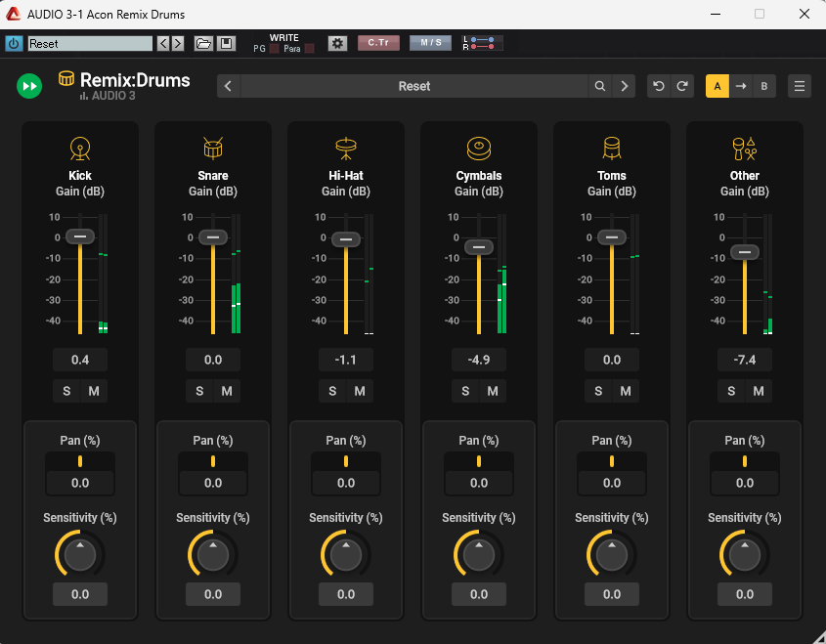Mute the Snare channel
Viewport: 826px width, 644px height.
click(x=227, y=391)
